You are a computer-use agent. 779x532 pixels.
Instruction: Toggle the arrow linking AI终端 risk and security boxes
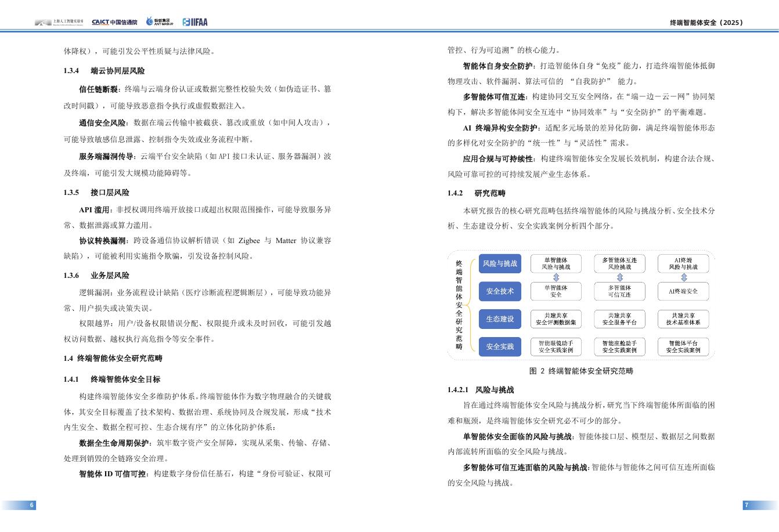683,277
